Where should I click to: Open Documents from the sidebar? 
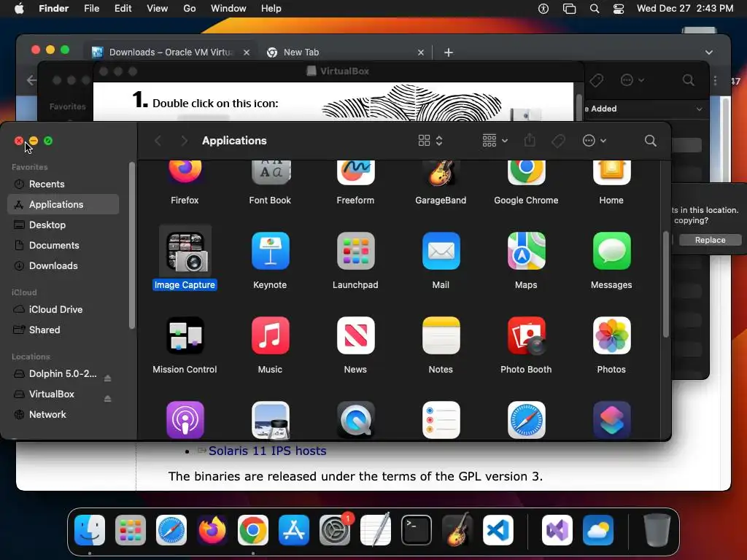(63, 245)
